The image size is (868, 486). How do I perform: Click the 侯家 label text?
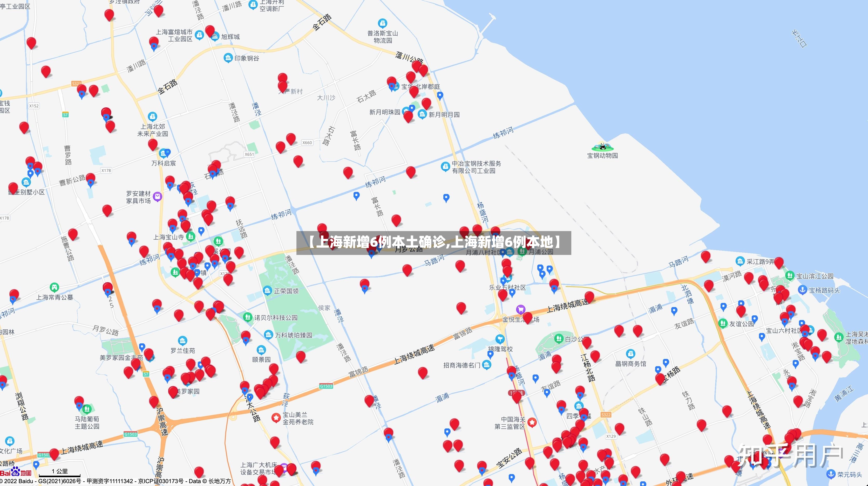[324, 308]
